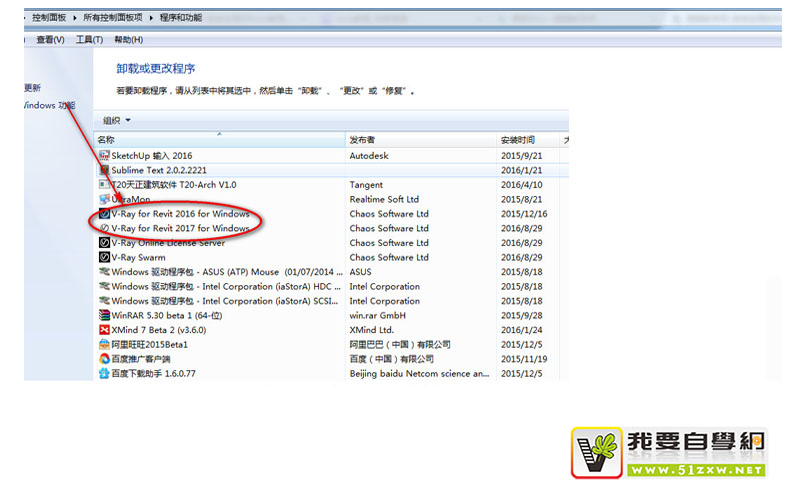Select the 百度下载助手 icon
This screenshot has height=500, width=800.
[104, 373]
